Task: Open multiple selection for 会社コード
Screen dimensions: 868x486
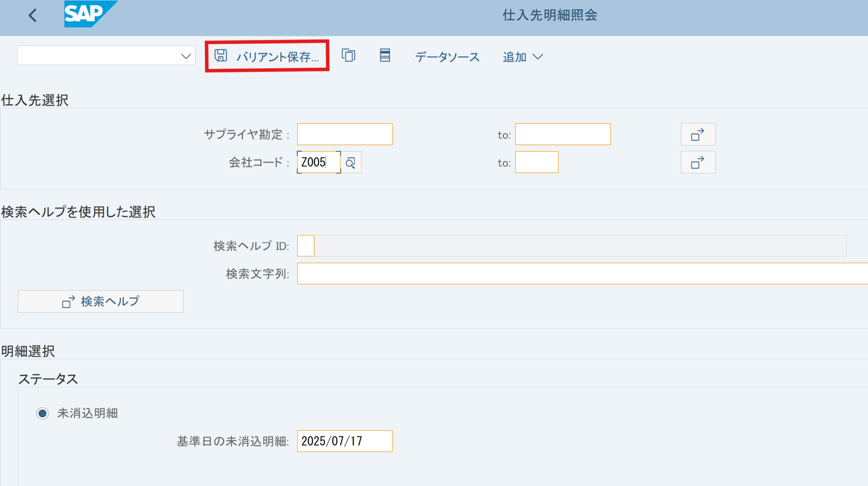Action: click(698, 162)
